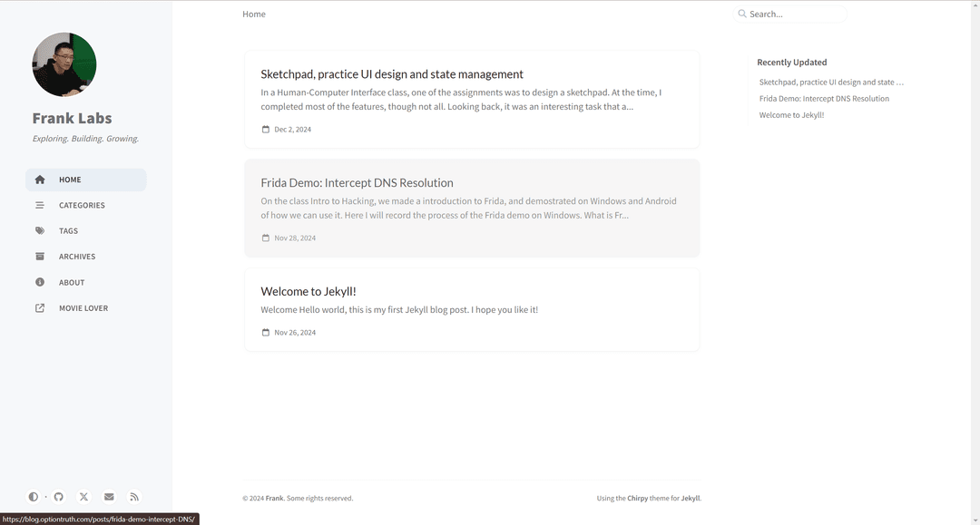Follow the Chirpy theme link in footer
The image size is (980, 525).
[638, 498]
